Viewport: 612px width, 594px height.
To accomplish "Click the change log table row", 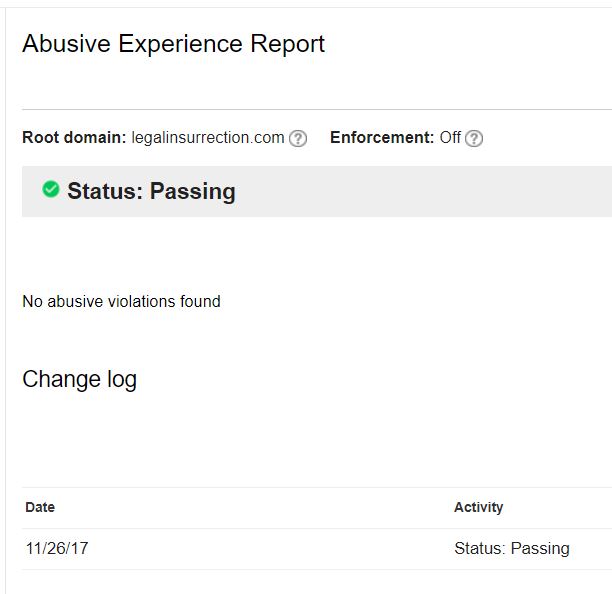I will click(317, 549).
